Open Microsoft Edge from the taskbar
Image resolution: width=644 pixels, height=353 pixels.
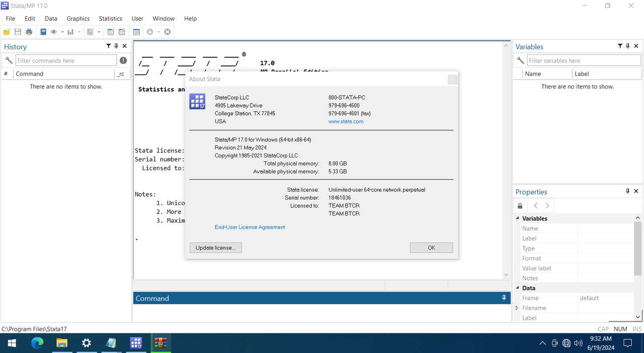click(x=37, y=343)
